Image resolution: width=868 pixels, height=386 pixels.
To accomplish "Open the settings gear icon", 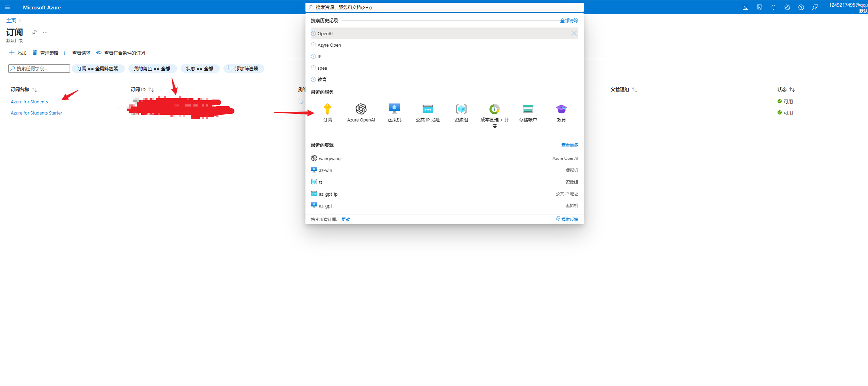I will (787, 7).
